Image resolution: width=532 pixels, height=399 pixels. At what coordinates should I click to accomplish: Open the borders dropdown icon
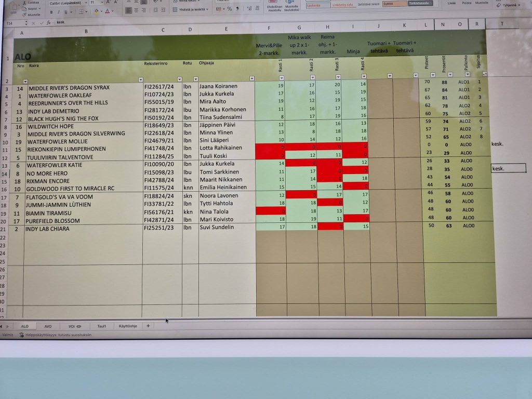click(84, 11)
